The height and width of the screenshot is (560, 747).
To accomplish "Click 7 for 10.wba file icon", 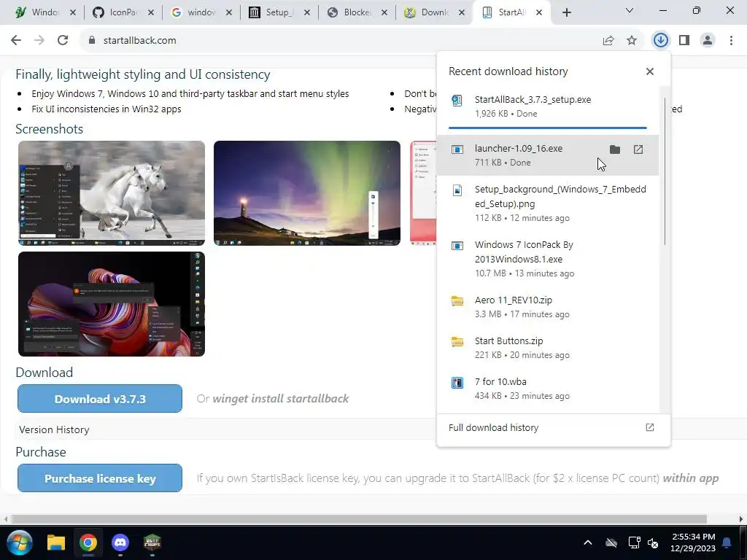I will tap(457, 382).
